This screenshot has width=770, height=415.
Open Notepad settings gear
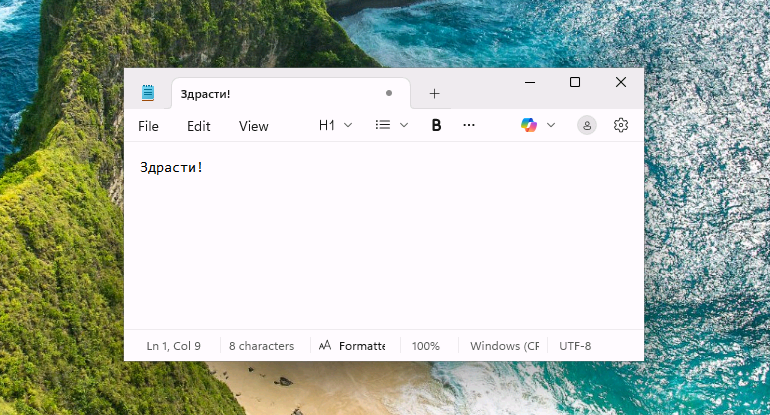pos(621,125)
